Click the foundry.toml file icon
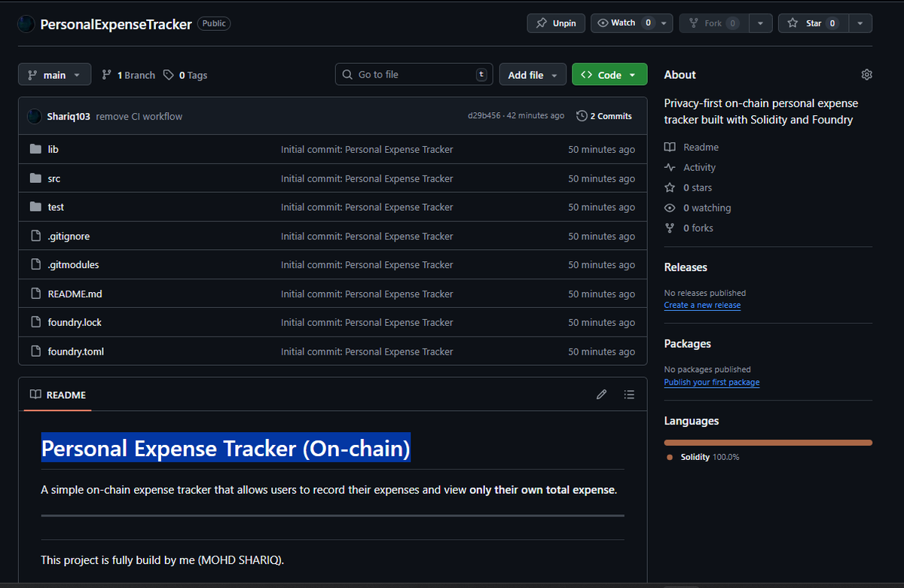 coord(35,351)
